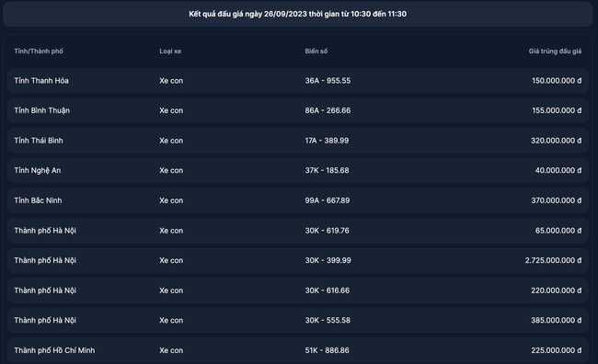The height and width of the screenshot is (364, 598).
Task: Click plate number 99A - 667.89
Action: 328,200
